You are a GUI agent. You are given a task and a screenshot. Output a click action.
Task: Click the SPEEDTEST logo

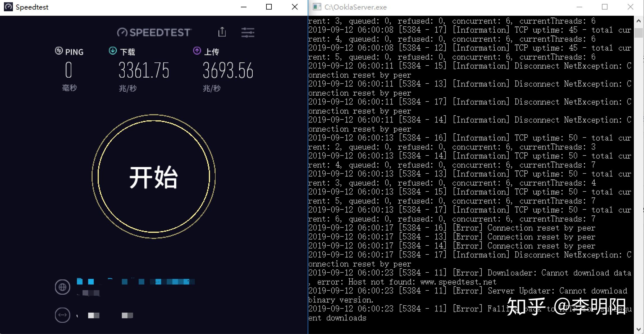tap(154, 32)
